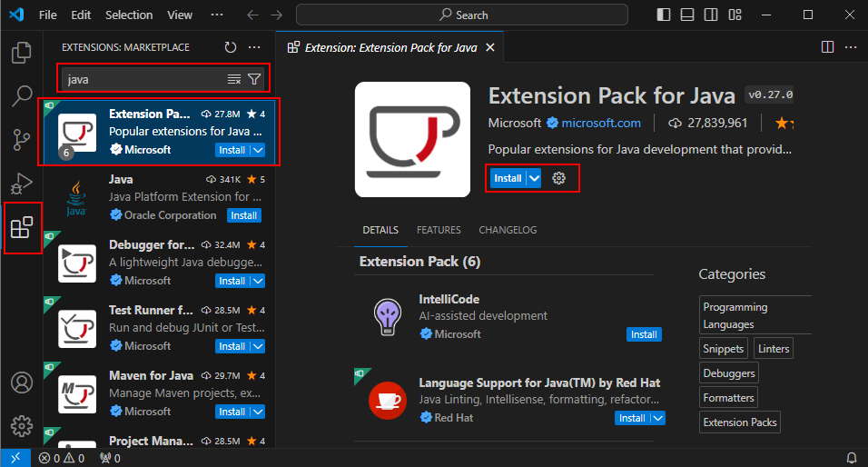Open the Selection menu

point(129,15)
